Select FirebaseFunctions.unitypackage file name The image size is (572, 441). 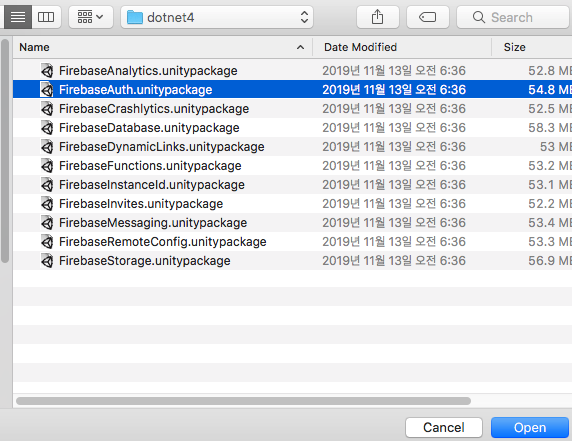click(150, 166)
